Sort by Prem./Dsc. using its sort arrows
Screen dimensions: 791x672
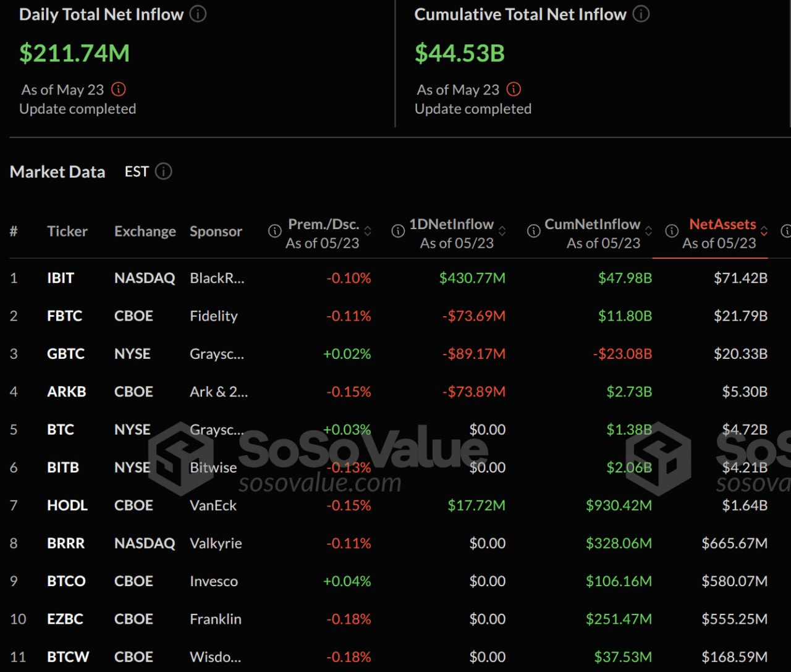pyautogui.click(x=368, y=231)
